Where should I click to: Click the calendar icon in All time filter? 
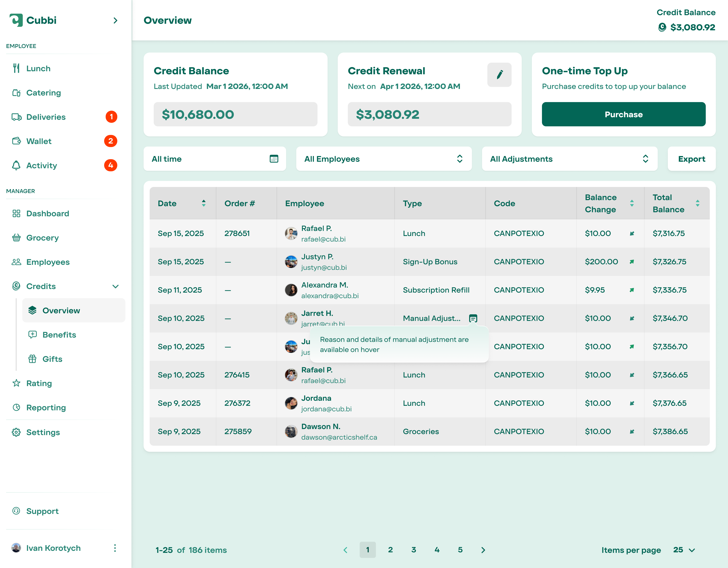(x=274, y=159)
